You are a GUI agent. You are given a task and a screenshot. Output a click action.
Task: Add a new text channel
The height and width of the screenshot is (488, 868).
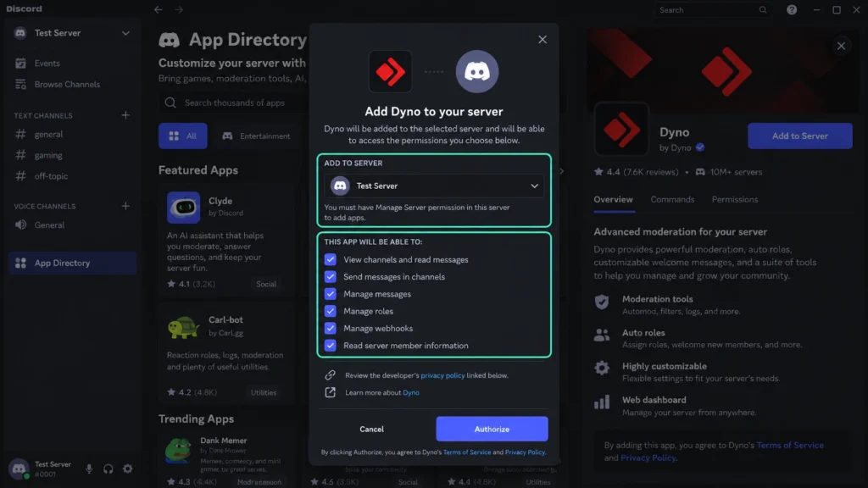125,115
